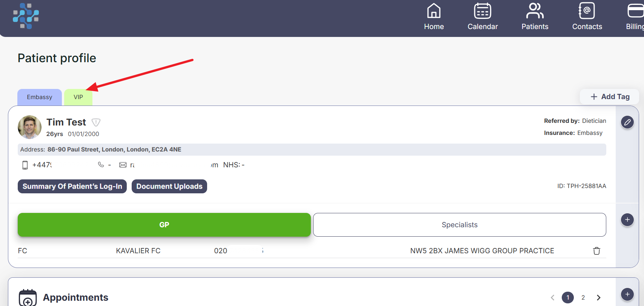Viewport: 644px width, 306px height.
Task: Open the Home navigation icon
Action: [433, 17]
